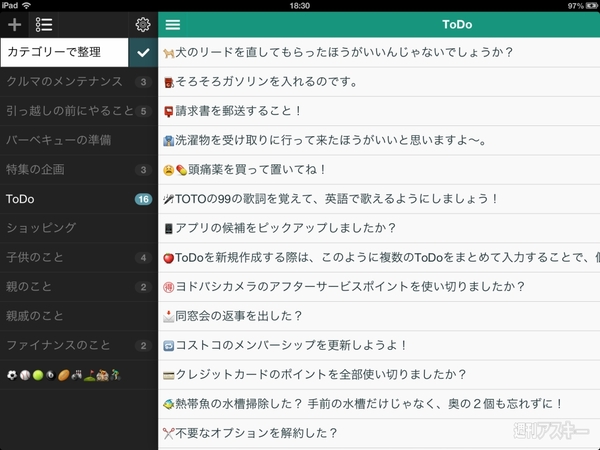Select ToDo category in sidebar

click(x=79, y=199)
